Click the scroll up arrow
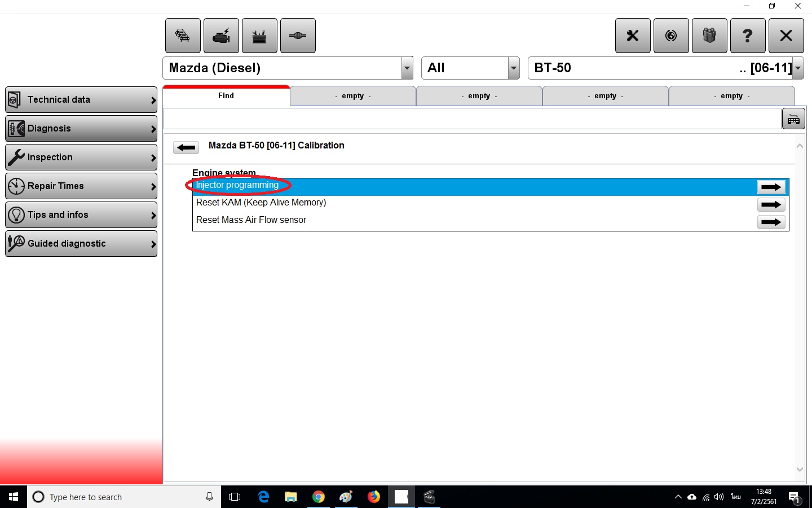Viewport: 812px width, 508px height. coord(800,146)
